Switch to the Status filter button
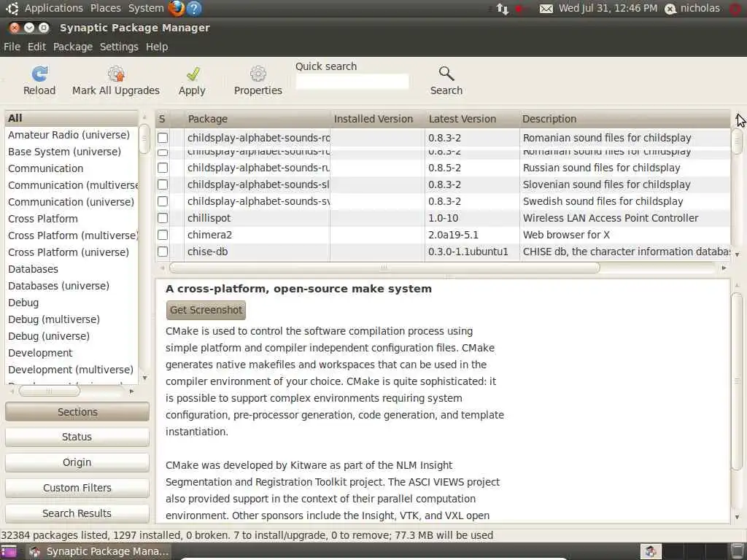 point(77,437)
